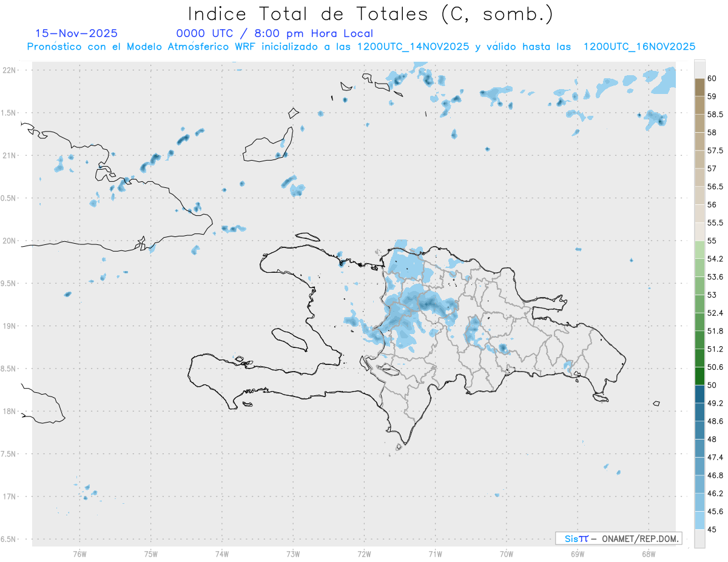Viewport: 728px width, 562px height.
Task: Click the "18N" latitude label
Action: [x=10, y=411]
